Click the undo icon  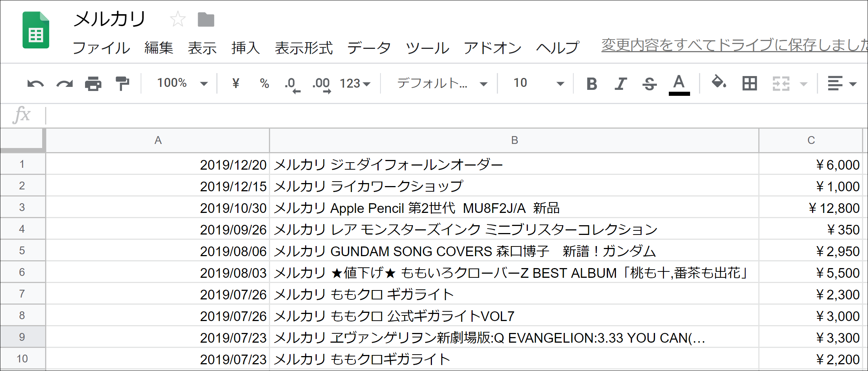[x=35, y=84]
